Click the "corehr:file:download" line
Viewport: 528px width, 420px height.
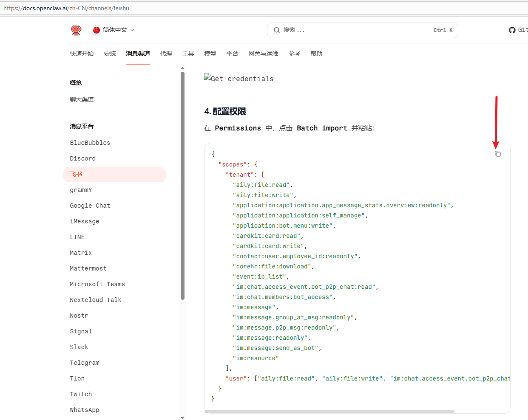tap(273, 266)
